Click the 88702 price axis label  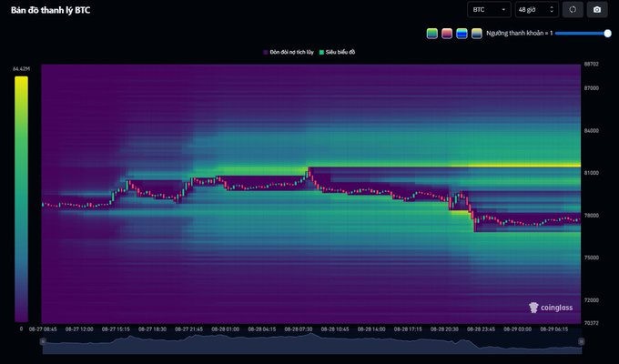[592, 64]
